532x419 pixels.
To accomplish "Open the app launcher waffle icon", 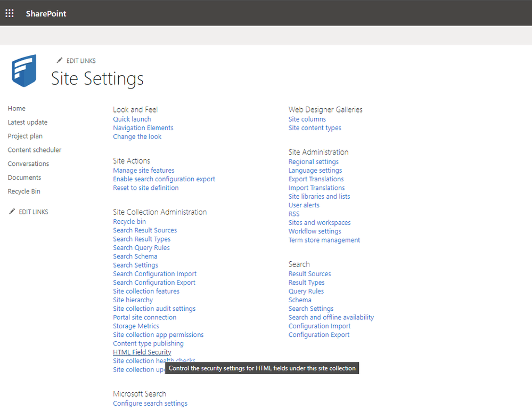I will (x=10, y=13).
